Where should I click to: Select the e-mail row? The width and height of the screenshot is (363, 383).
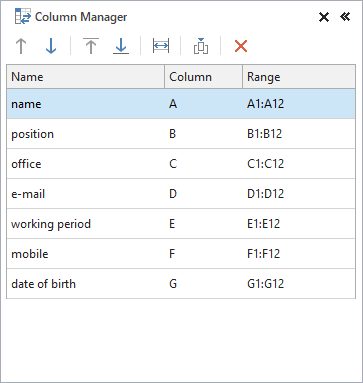point(181,194)
